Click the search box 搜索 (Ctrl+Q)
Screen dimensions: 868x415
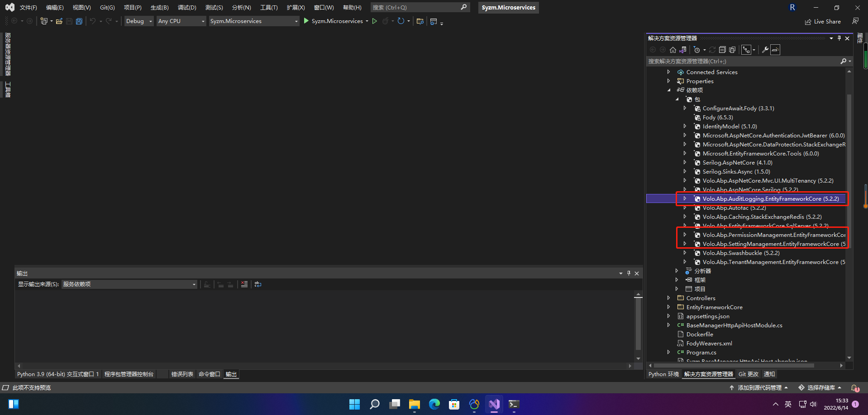(420, 8)
